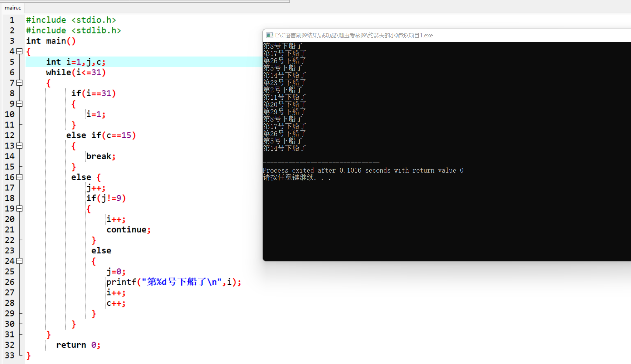Image resolution: width=631 pixels, height=364 pixels.
Task: Collapse the inner if fold at line 19
Action: coord(19,208)
